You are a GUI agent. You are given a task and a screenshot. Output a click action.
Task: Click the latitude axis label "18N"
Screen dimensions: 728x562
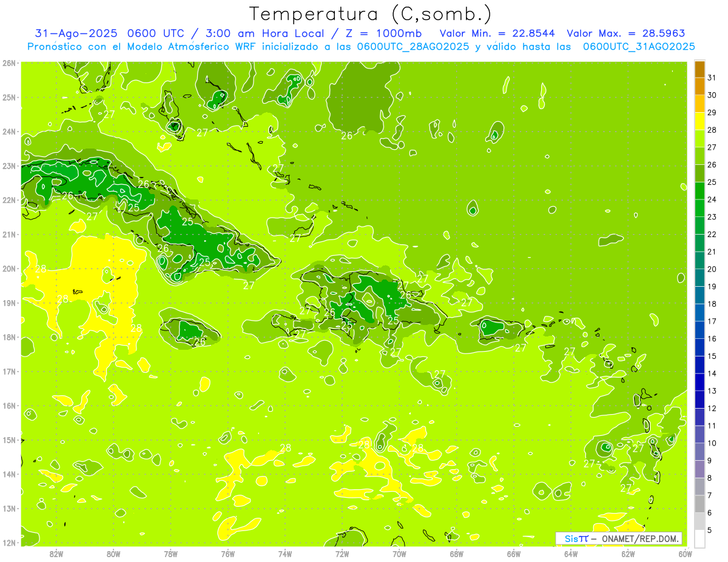pyautogui.click(x=9, y=337)
